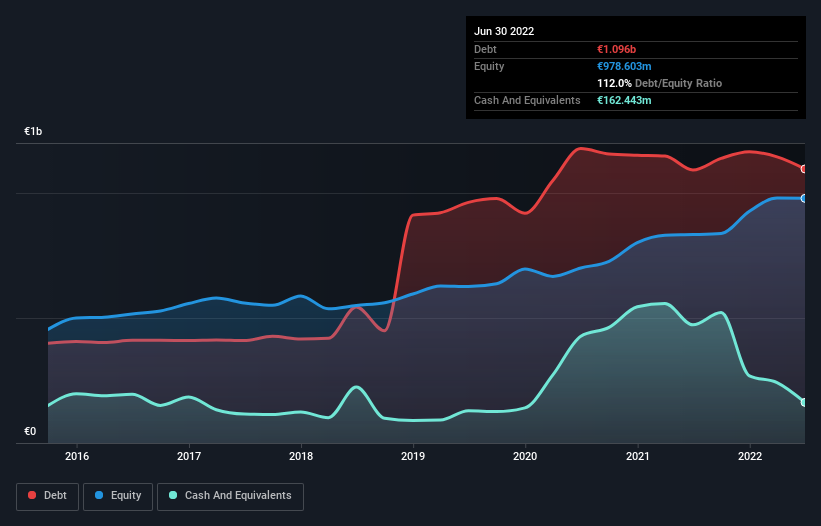Click the 2017 x-axis label
This screenshot has width=821, height=526.
point(189,456)
